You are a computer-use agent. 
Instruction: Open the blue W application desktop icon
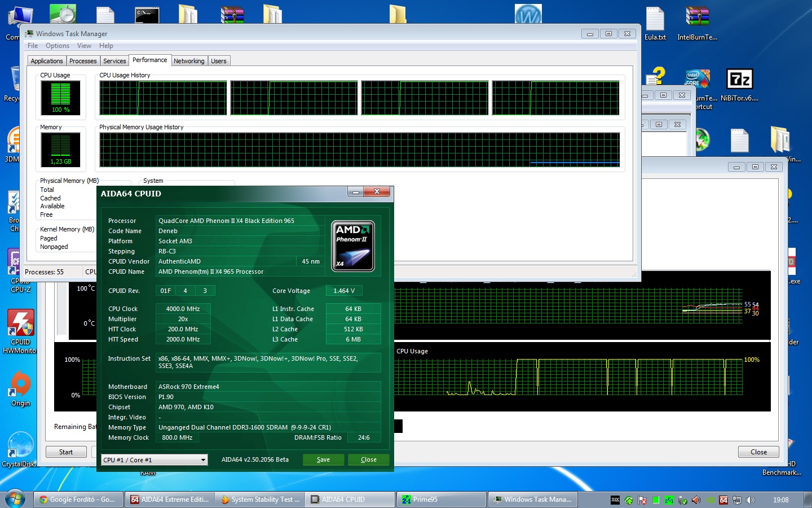[x=528, y=15]
